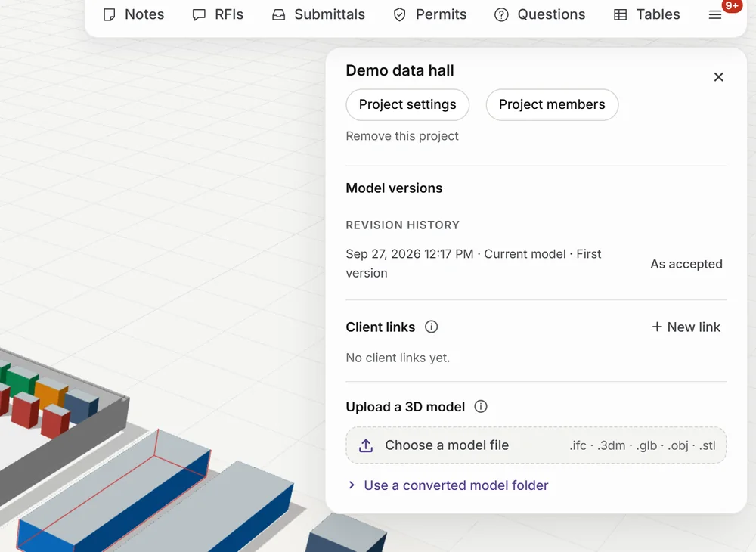Expand Use a converted model folder

(x=448, y=485)
